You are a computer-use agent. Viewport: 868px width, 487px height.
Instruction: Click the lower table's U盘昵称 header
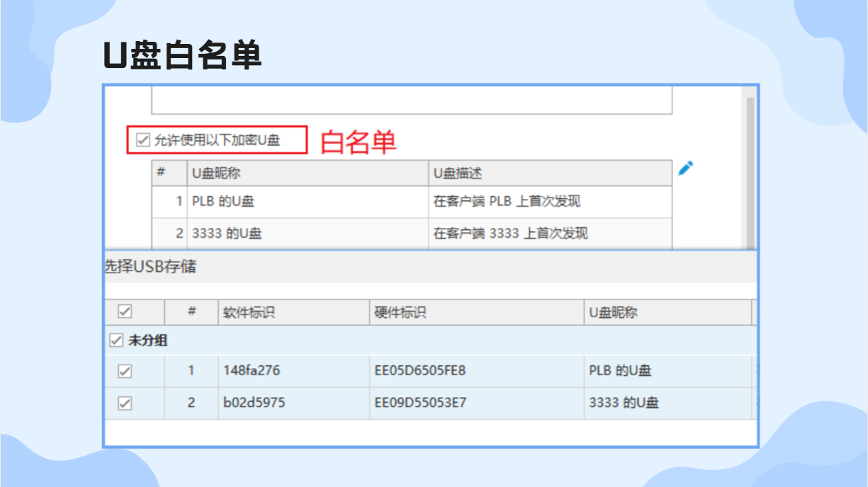pyautogui.click(x=667, y=312)
